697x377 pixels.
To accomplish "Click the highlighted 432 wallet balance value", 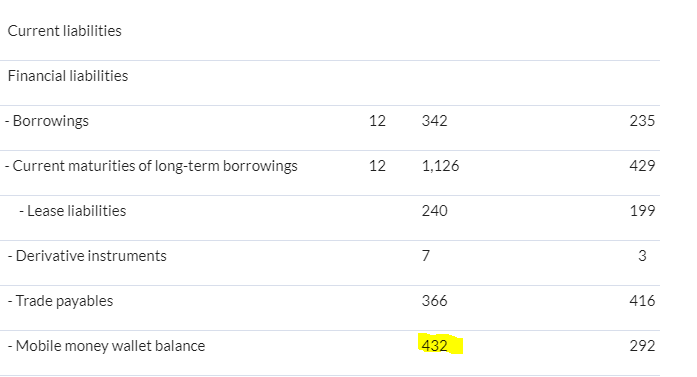I will click(435, 345).
